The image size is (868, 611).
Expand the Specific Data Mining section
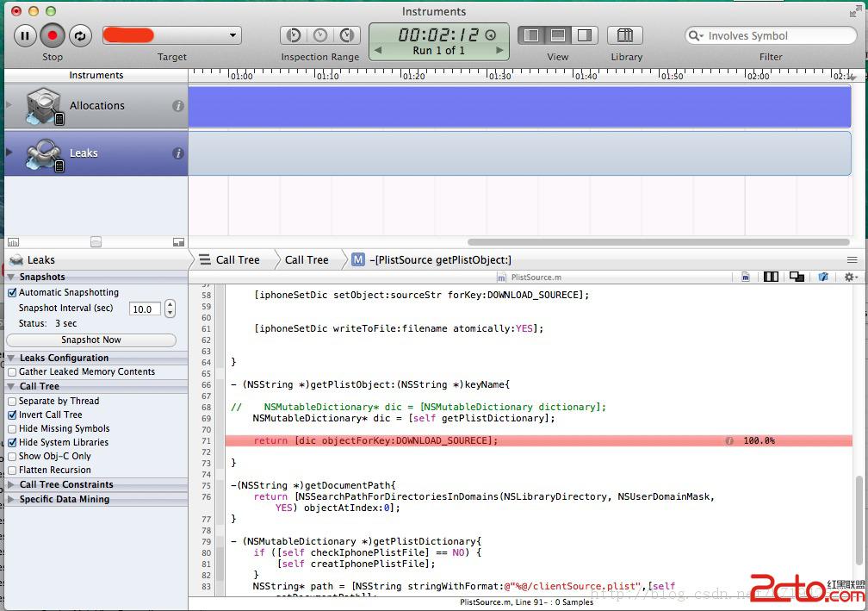click(x=64, y=500)
